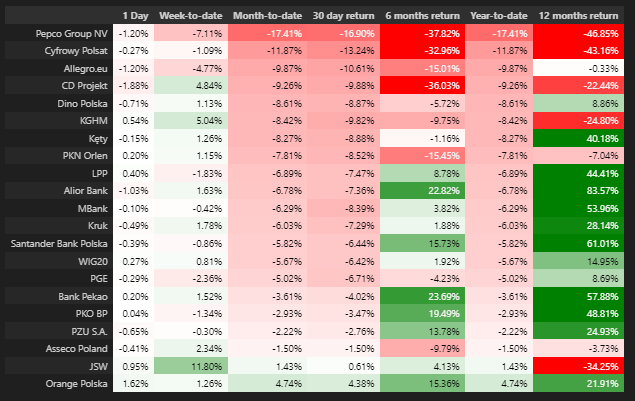Click the "12 months return" header
Screen dimensions: 635x401
click(578, 16)
